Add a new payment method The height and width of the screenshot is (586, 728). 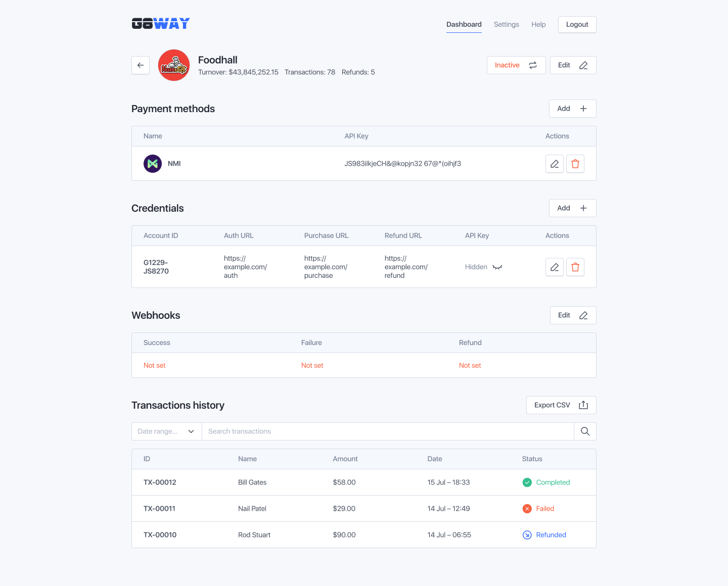pyautogui.click(x=572, y=109)
